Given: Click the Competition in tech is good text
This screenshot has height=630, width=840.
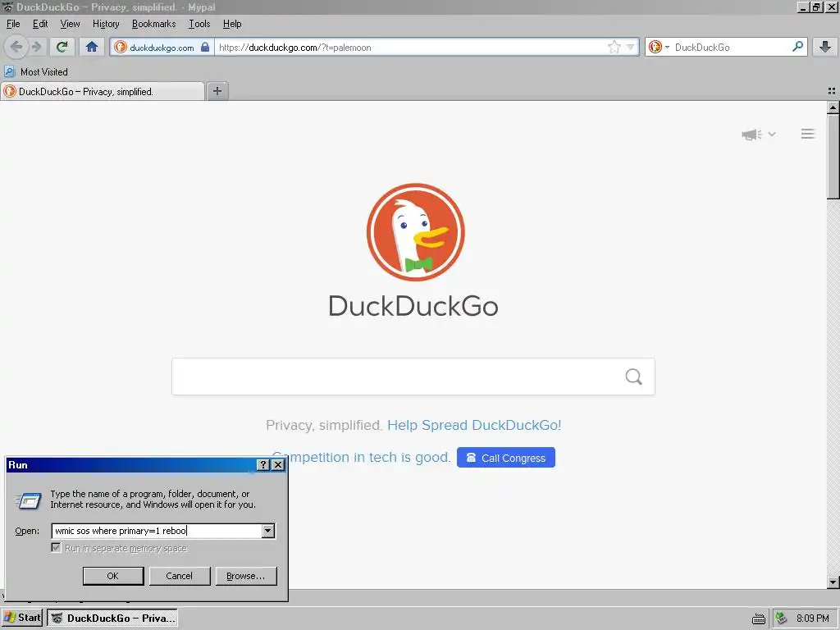Looking at the screenshot, I should coord(362,458).
